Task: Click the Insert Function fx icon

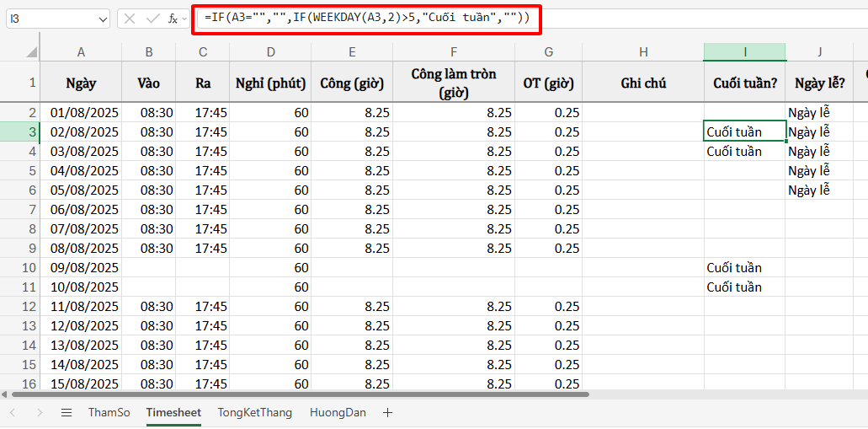Action: (172, 18)
